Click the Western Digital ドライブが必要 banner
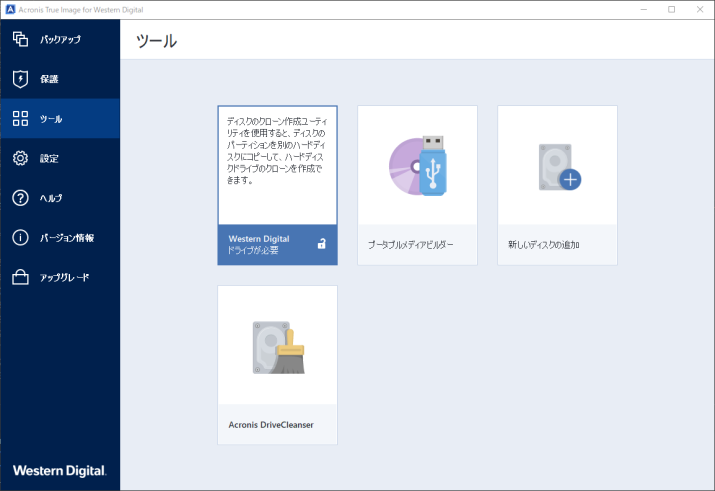This screenshot has width=715, height=491. (260, 244)
